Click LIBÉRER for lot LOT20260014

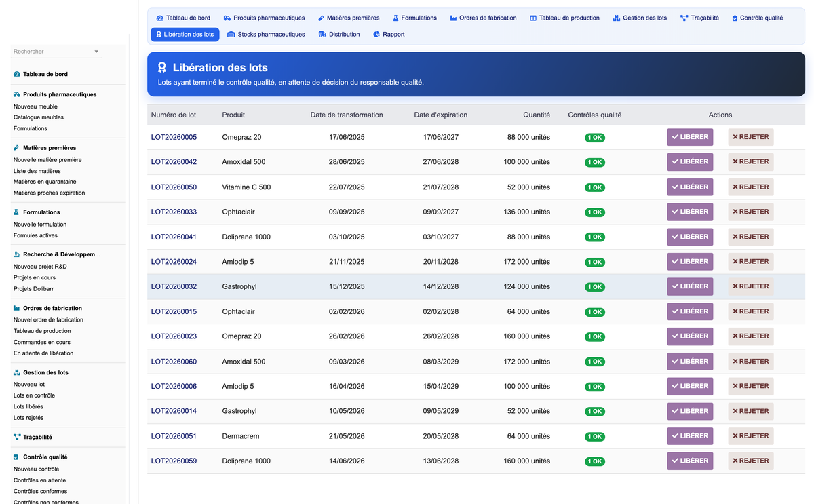[x=690, y=411]
